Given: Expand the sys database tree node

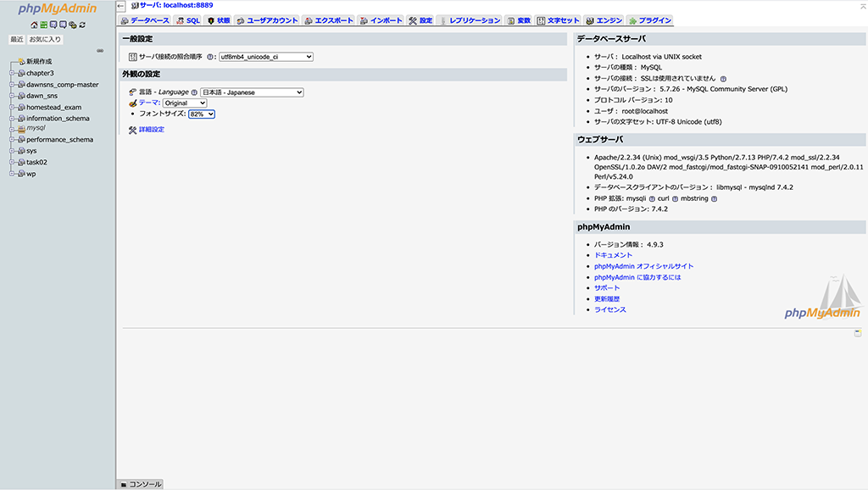Looking at the screenshot, I should (x=12, y=151).
